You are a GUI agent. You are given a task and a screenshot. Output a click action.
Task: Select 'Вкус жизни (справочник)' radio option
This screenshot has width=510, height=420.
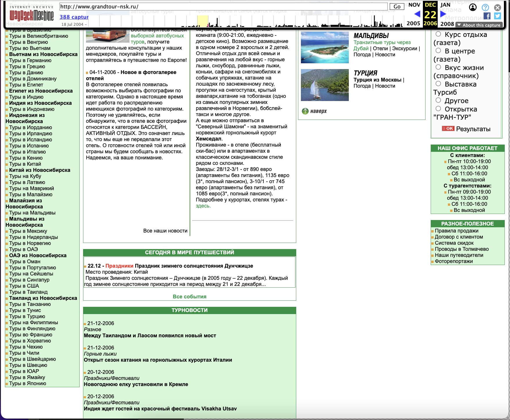[x=438, y=67]
